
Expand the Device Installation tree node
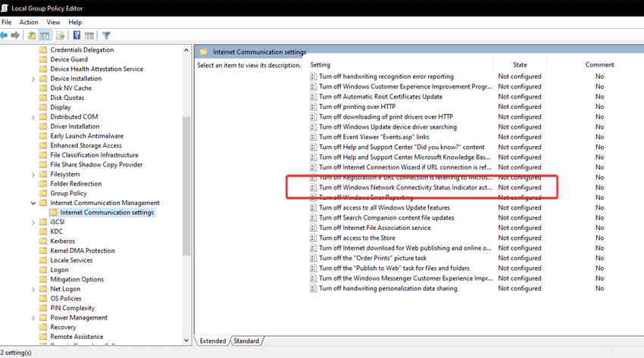[33, 79]
